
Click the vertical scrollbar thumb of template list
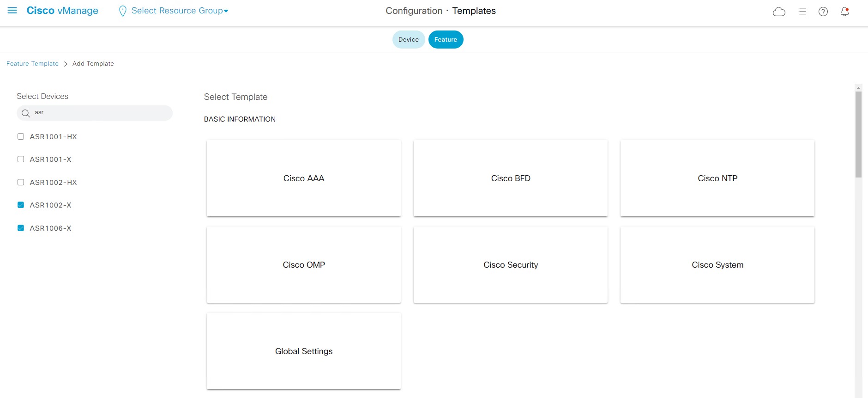click(858, 134)
